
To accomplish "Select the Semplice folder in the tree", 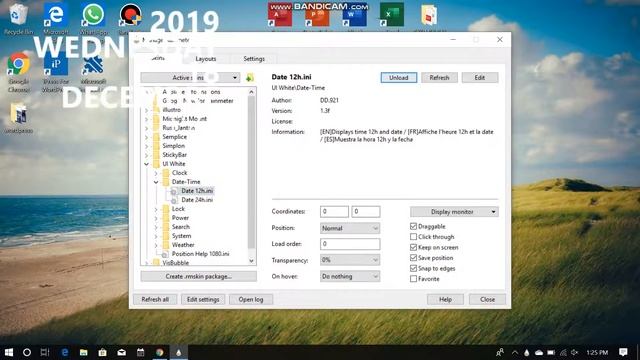I will [174, 137].
